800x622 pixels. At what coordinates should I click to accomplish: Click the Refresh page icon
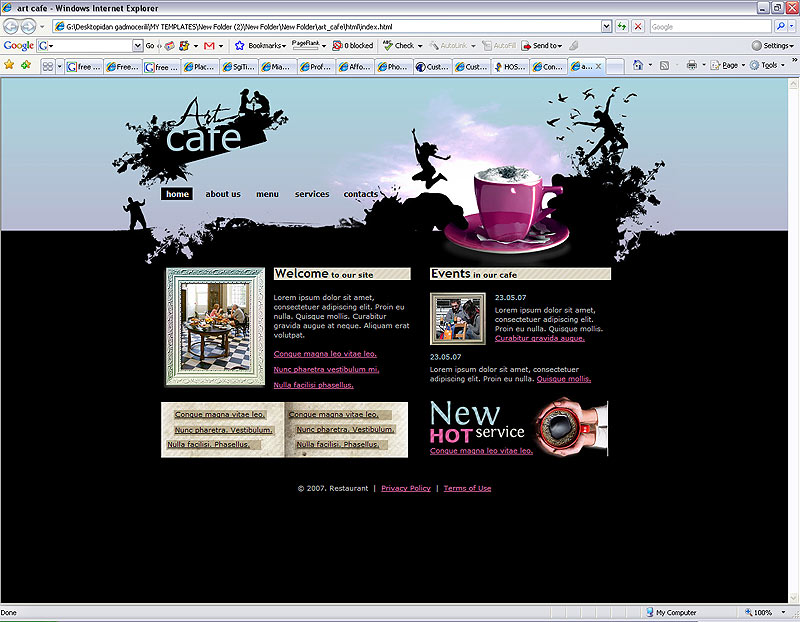click(x=622, y=26)
